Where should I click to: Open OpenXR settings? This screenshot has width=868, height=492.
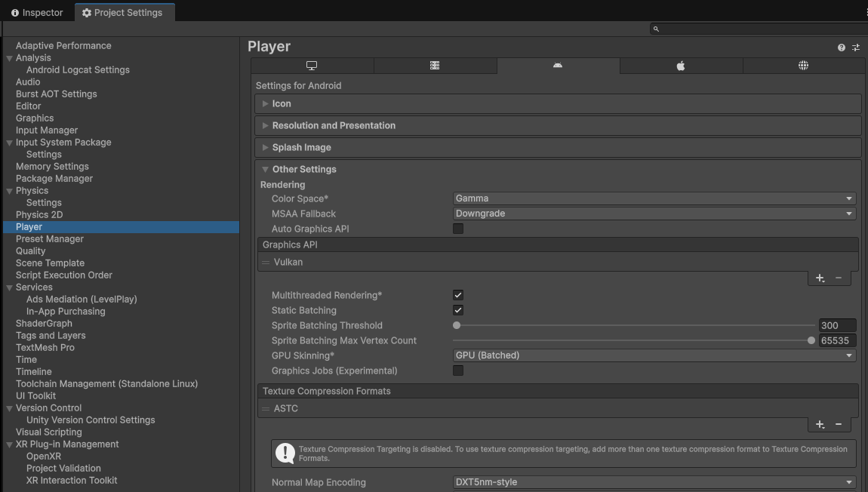click(44, 457)
